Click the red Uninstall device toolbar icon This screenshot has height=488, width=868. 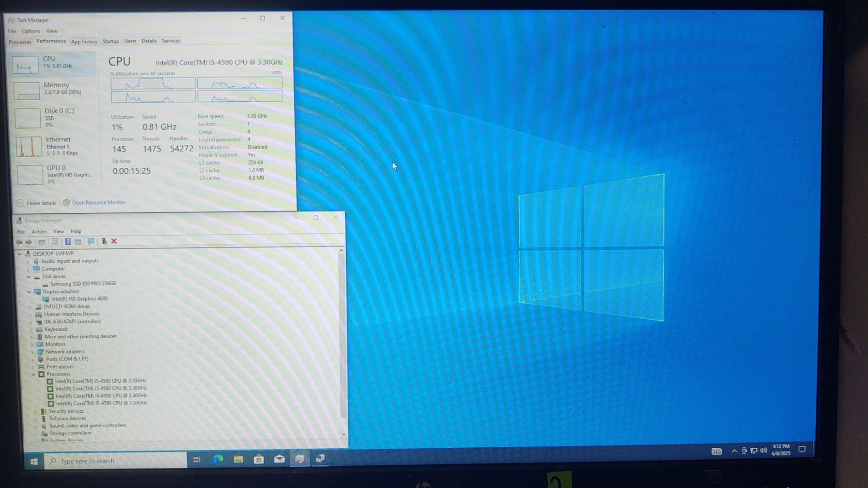[x=114, y=241]
